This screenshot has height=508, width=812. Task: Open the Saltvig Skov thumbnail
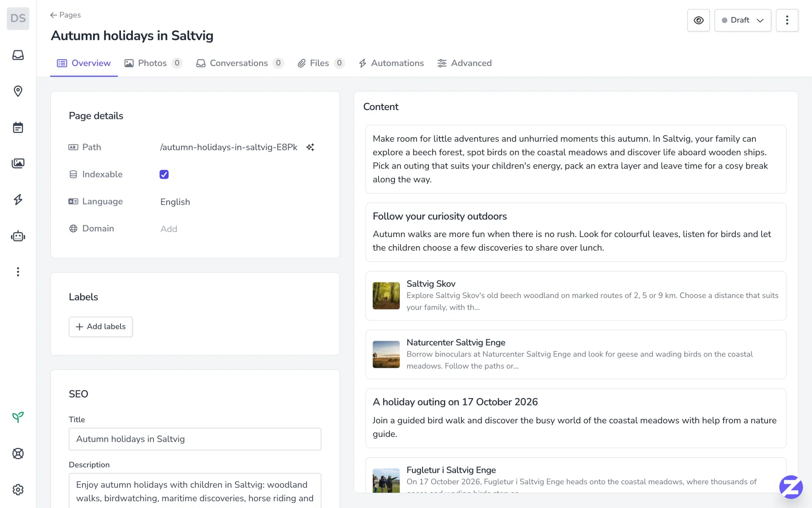(386, 296)
